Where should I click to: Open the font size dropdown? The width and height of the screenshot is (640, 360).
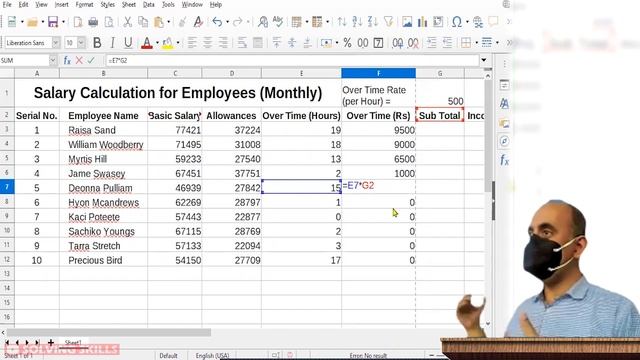tap(81, 42)
